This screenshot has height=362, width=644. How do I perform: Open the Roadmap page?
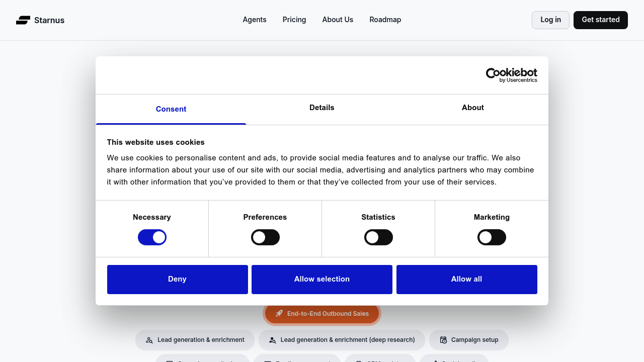point(385,20)
